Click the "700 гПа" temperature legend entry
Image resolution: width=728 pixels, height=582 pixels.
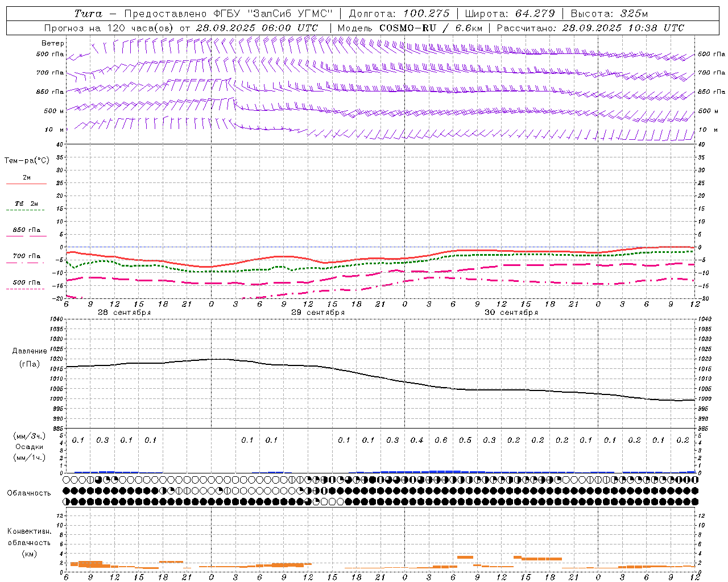point(27,256)
